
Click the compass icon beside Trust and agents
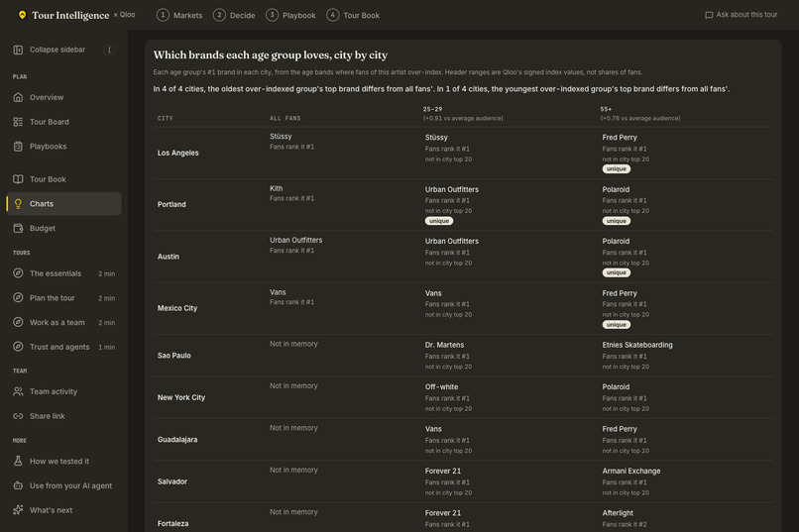[x=18, y=347]
